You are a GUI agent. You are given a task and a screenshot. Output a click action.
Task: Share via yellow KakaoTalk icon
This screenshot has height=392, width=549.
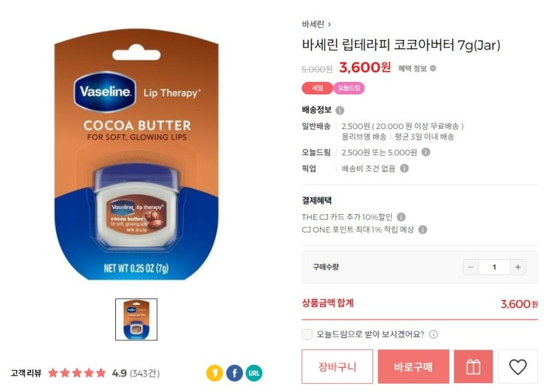[214, 373]
